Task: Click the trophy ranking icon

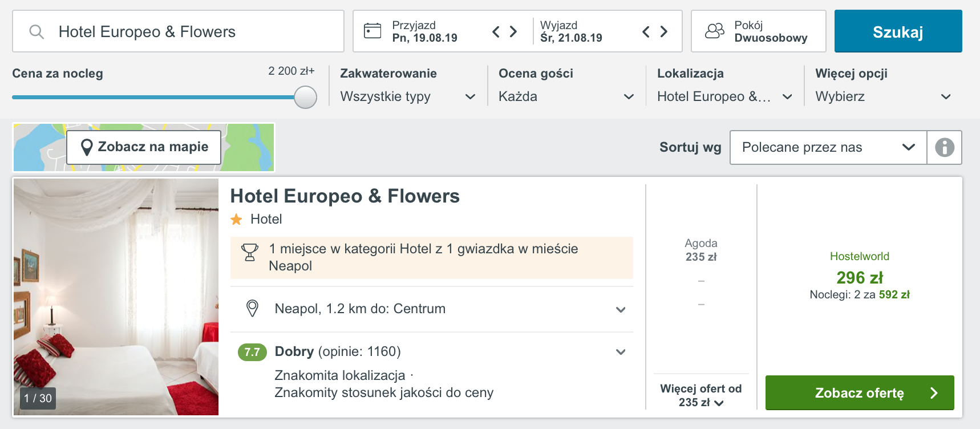Action: coord(249,252)
